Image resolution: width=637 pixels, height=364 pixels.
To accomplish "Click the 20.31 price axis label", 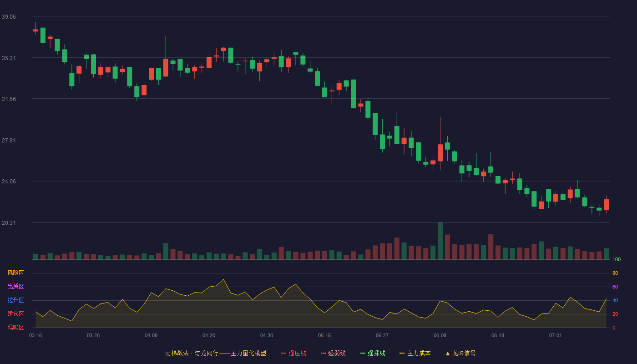I will tap(9, 222).
